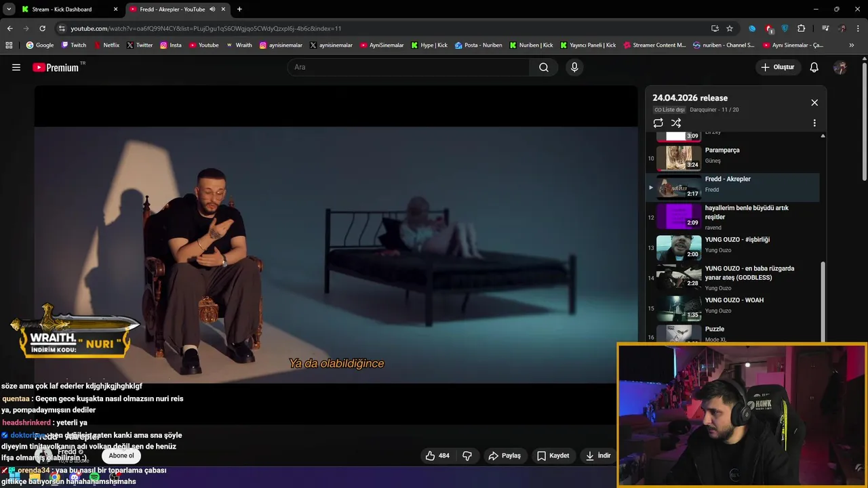Open the Twitch bookmark
The width and height of the screenshot is (868, 488).
click(x=73, y=45)
